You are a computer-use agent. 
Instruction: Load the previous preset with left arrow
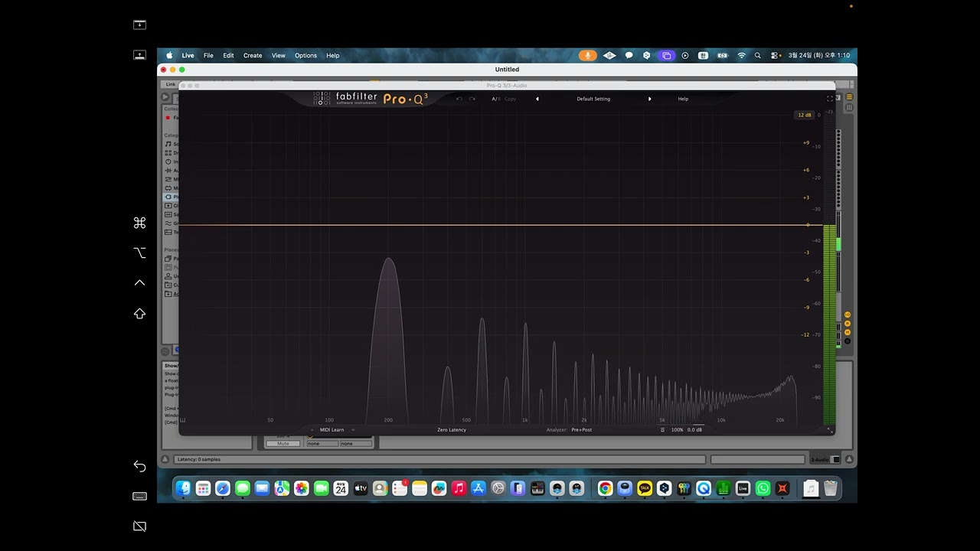point(537,99)
